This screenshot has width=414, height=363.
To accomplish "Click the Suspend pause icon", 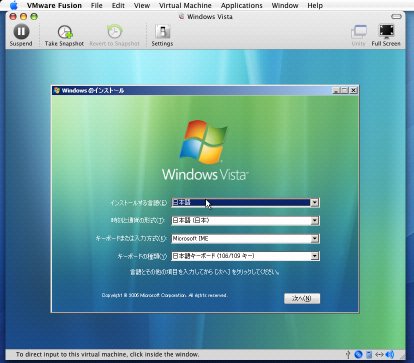I will [x=21, y=32].
